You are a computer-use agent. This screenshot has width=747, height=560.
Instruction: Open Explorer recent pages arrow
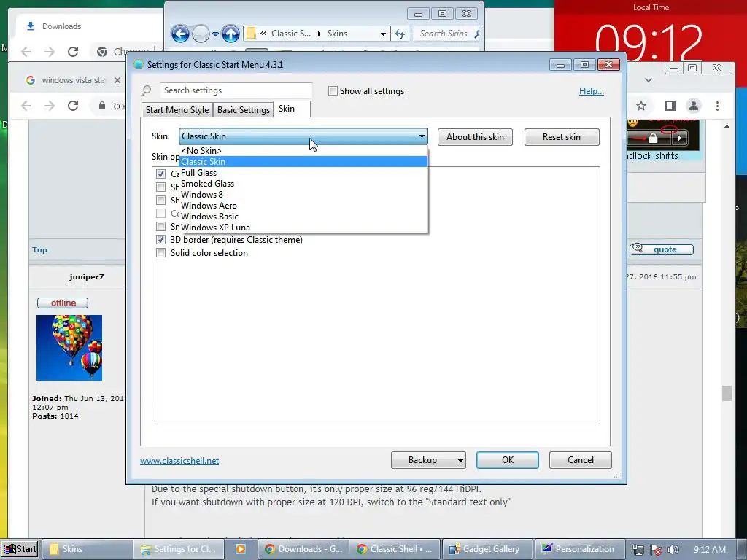point(215,34)
